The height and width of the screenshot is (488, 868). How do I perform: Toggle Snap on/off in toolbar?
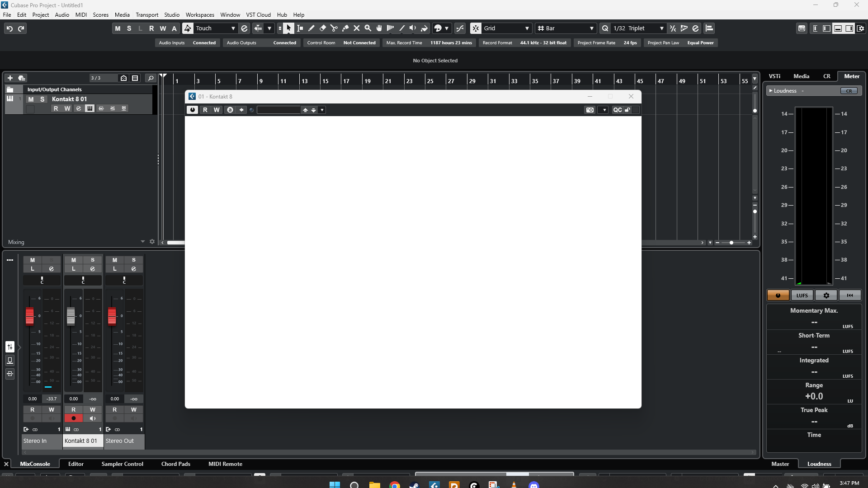point(476,28)
